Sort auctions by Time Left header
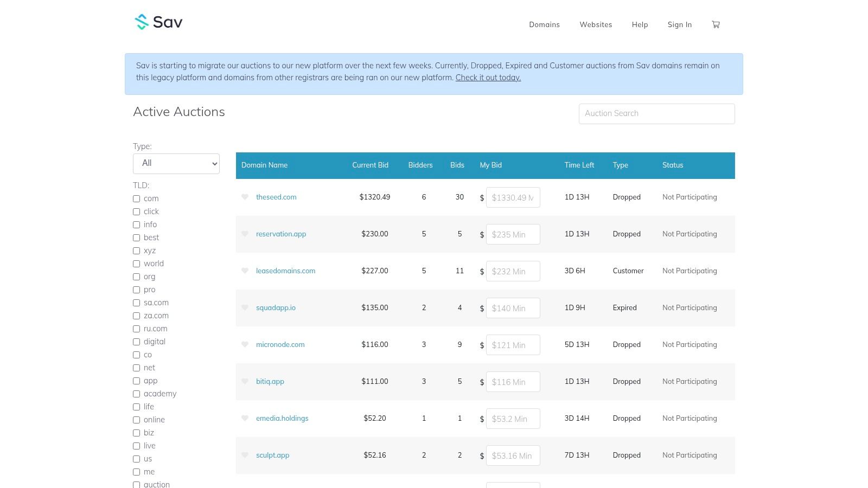 pyautogui.click(x=579, y=165)
